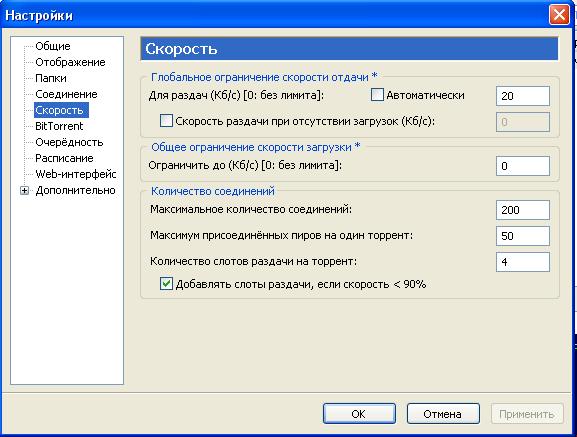577x437 pixels.
Task: Click the Отмена button
Action: click(x=443, y=414)
